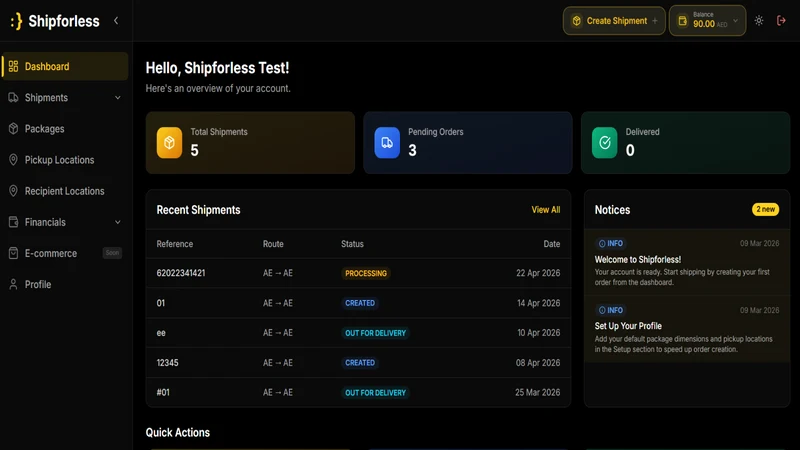Select shipment reference ee
The width and height of the screenshot is (800, 450).
pyautogui.click(x=161, y=333)
